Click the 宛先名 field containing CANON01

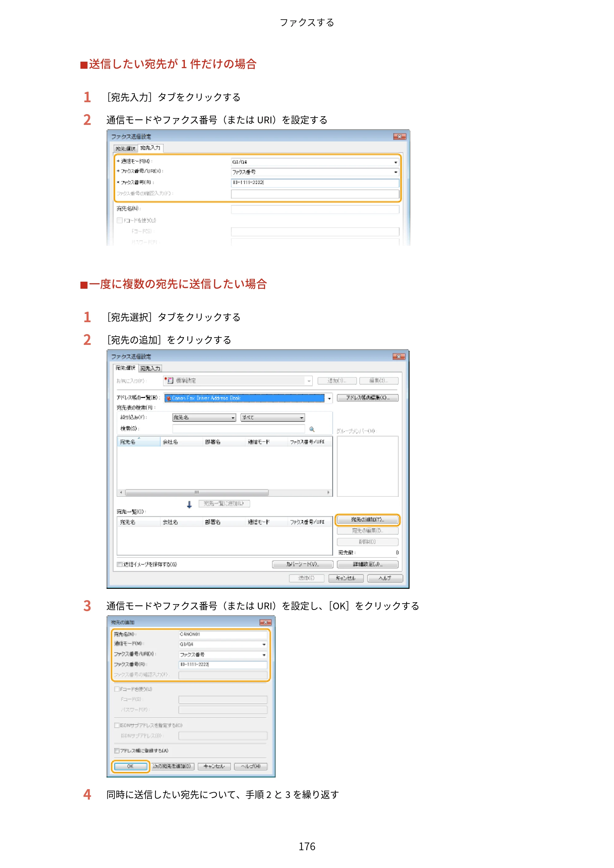point(223,635)
